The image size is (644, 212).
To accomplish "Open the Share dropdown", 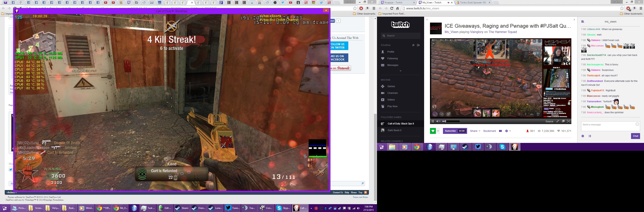I will coord(475,131).
